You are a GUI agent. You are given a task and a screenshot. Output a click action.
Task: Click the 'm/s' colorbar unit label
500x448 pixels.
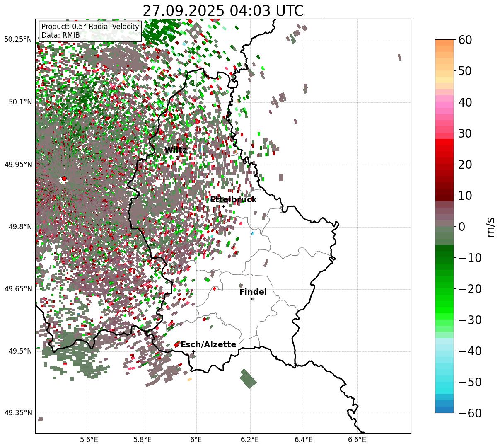coord(490,226)
